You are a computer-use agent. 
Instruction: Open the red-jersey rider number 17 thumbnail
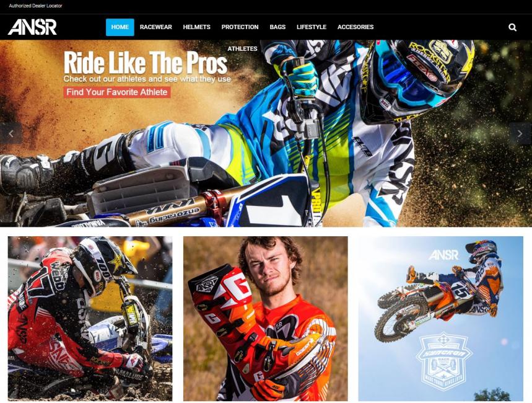[90, 319]
